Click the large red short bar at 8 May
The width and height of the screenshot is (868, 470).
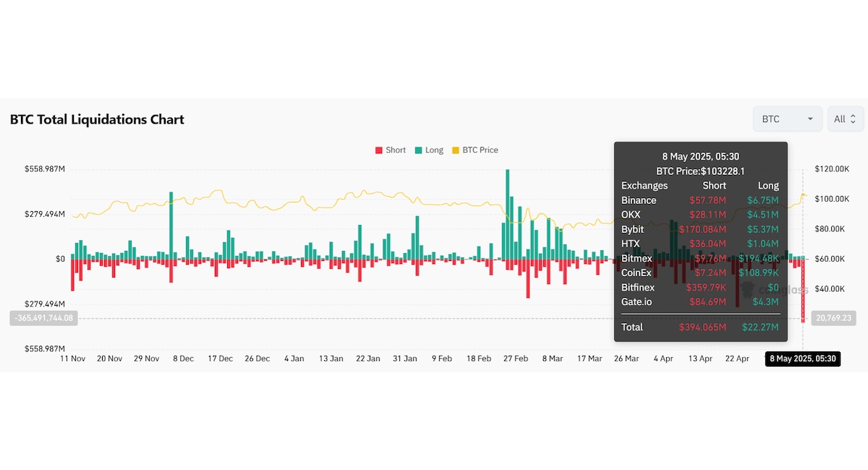[x=803, y=289]
